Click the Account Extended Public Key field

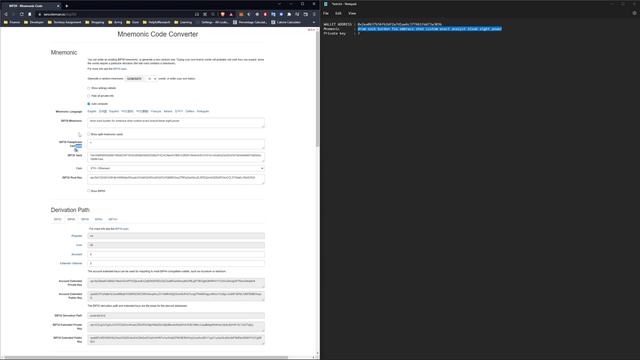176,296
